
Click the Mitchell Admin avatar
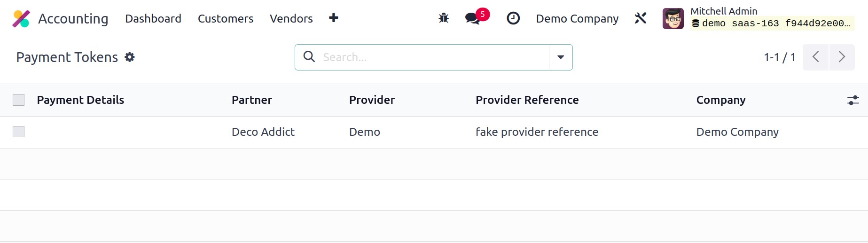coord(673,19)
